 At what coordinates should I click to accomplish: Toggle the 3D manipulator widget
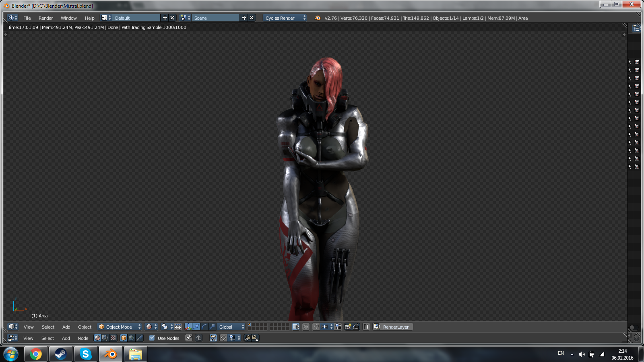(x=188, y=327)
